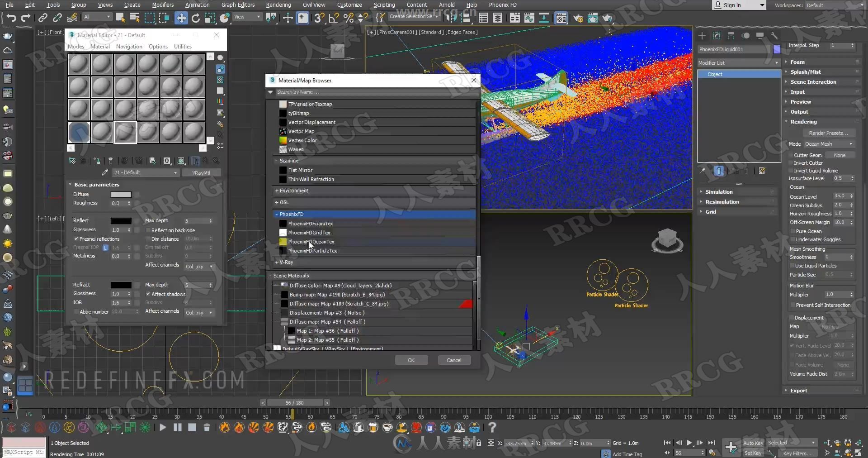Click the Key Filters button

[797, 453]
